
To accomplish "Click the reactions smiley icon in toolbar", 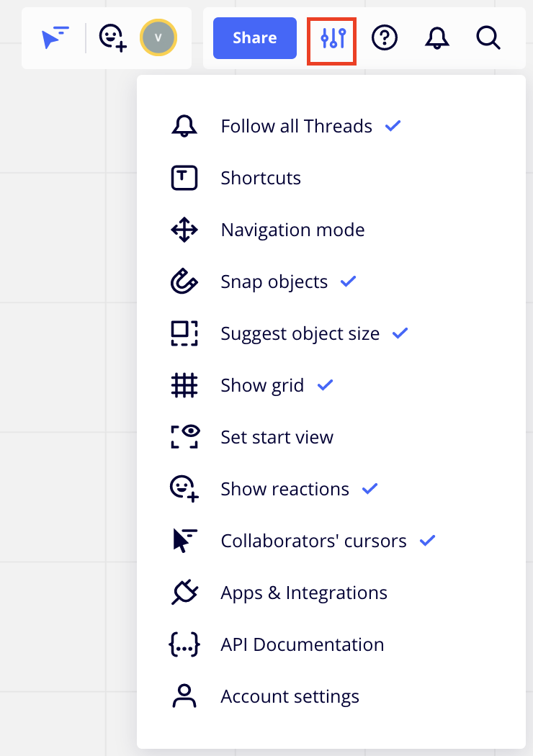I will coord(112,38).
